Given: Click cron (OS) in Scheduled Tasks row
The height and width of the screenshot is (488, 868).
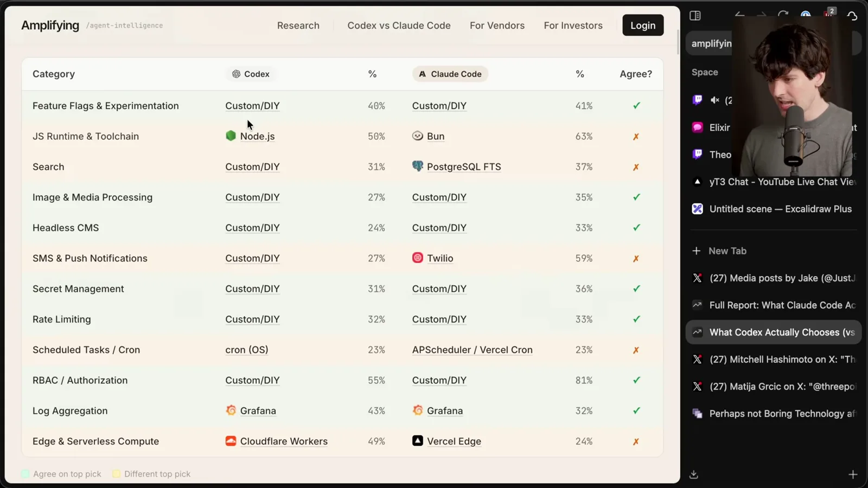Looking at the screenshot, I should (x=247, y=350).
